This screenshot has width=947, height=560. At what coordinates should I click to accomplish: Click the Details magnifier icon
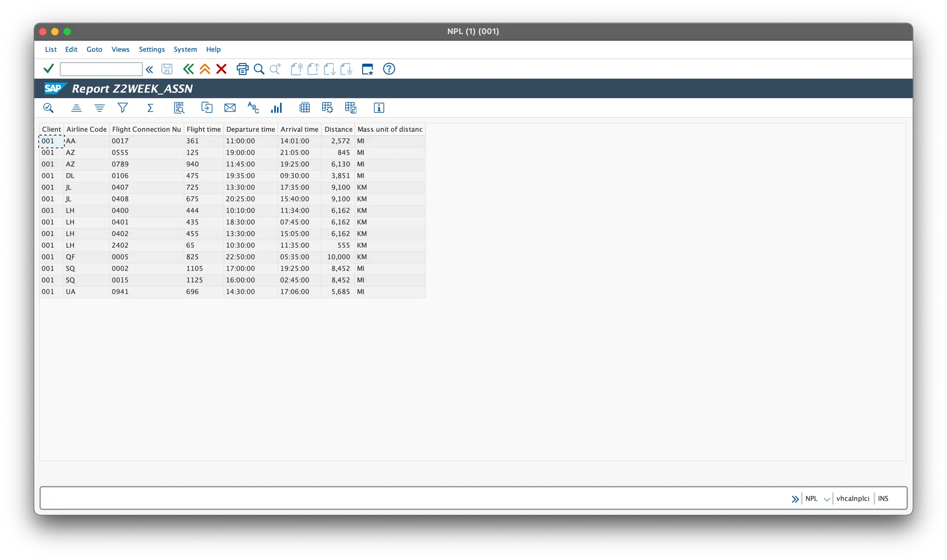pyautogui.click(x=48, y=108)
